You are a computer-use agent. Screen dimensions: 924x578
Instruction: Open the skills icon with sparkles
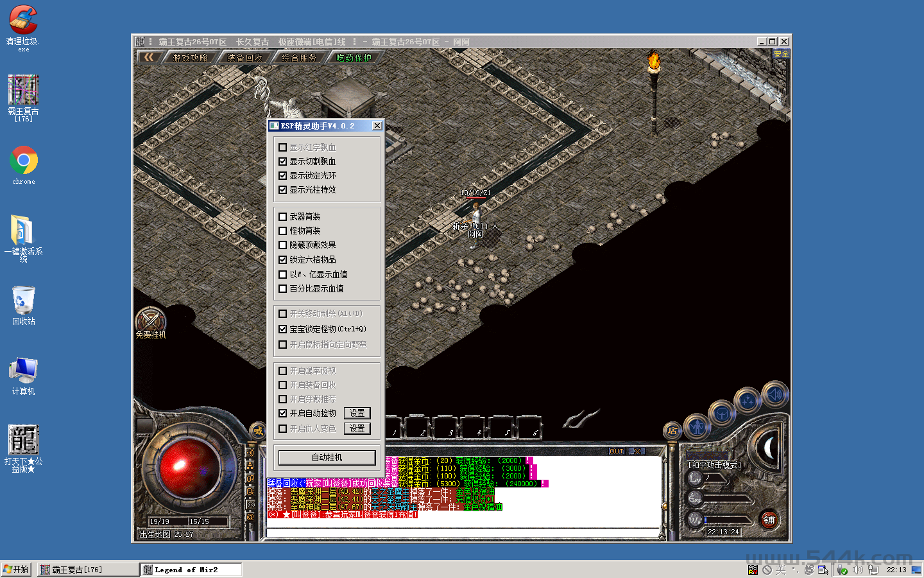(747, 399)
